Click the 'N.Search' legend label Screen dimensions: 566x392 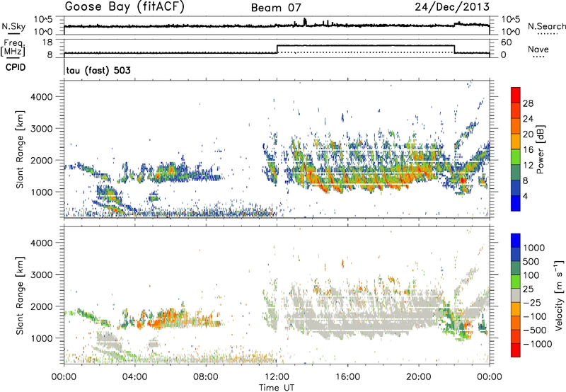pyautogui.click(x=546, y=26)
